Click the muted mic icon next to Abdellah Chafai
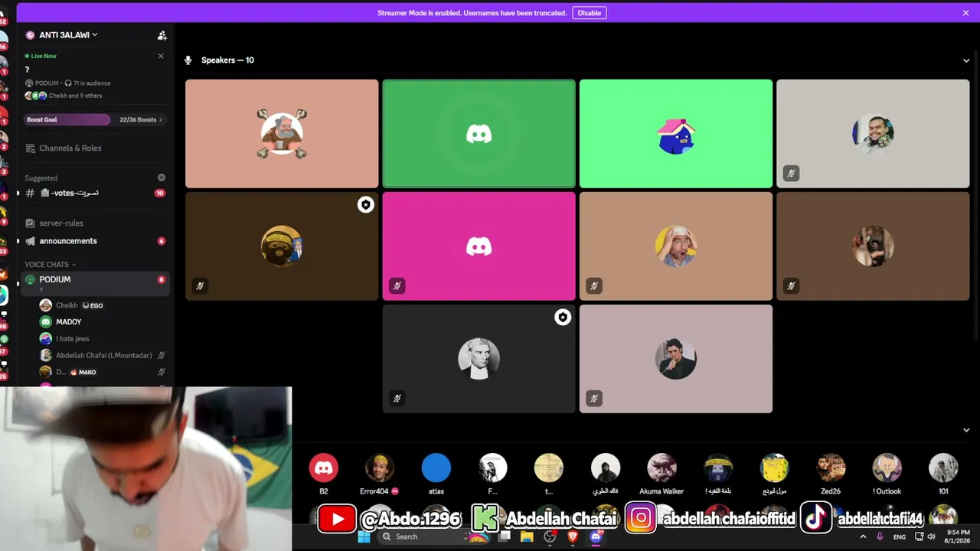This screenshot has width=980, height=551. click(x=161, y=355)
